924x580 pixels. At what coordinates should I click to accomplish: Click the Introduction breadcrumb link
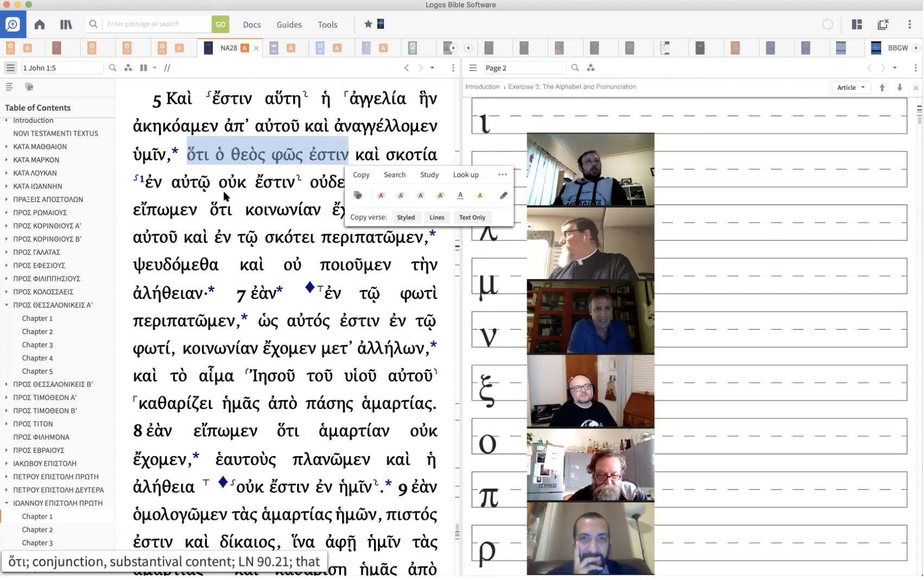point(482,87)
